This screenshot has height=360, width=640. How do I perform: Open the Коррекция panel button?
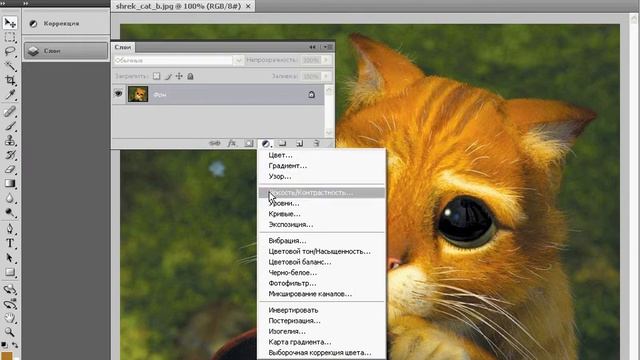pyautogui.click(x=66, y=24)
